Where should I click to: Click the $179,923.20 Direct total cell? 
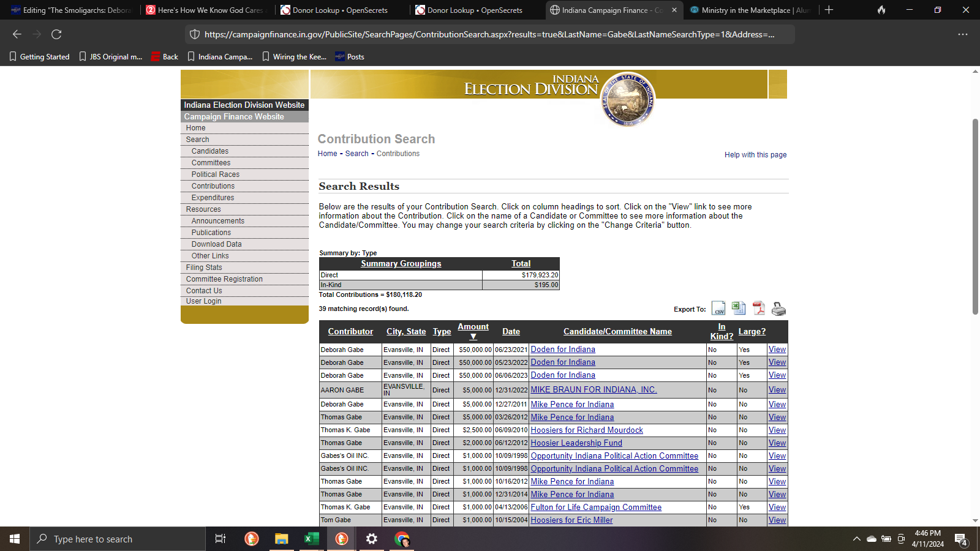pyautogui.click(x=521, y=275)
